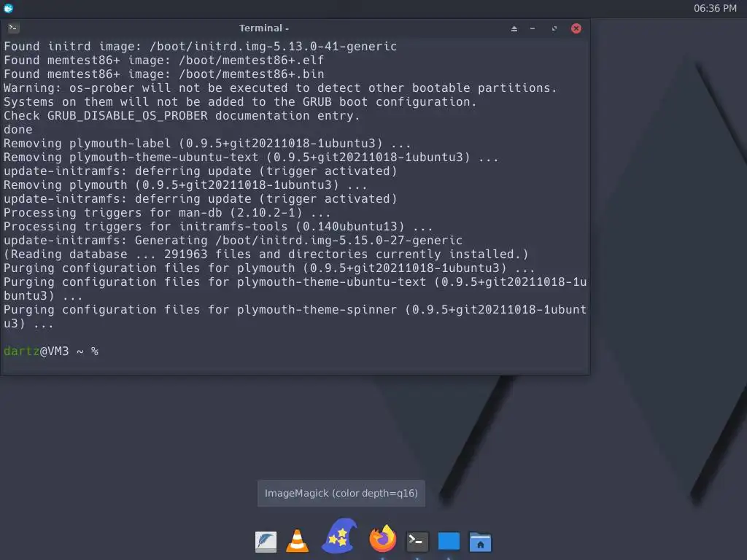Image resolution: width=747 pixels, height=560 pixels.
Task: Click 'Found initrd image' output line
Action: pyautogui.click(x=200, y=46)
